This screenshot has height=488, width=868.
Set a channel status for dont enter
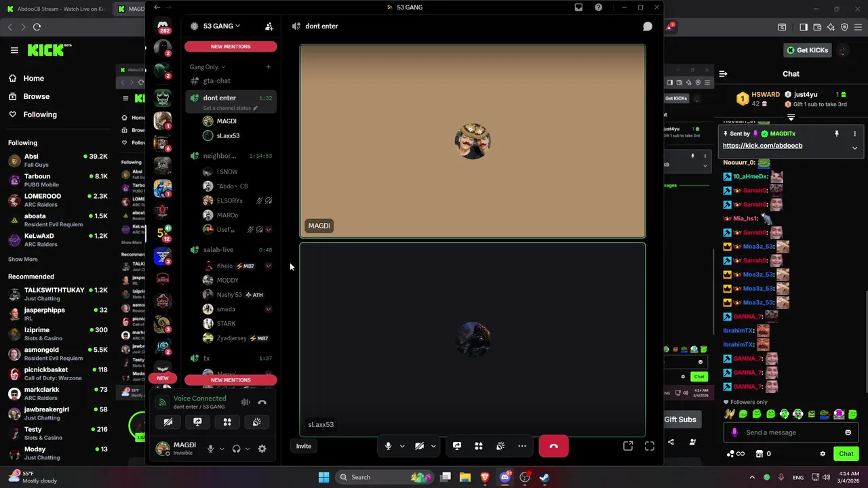click(x=231, y=108)
